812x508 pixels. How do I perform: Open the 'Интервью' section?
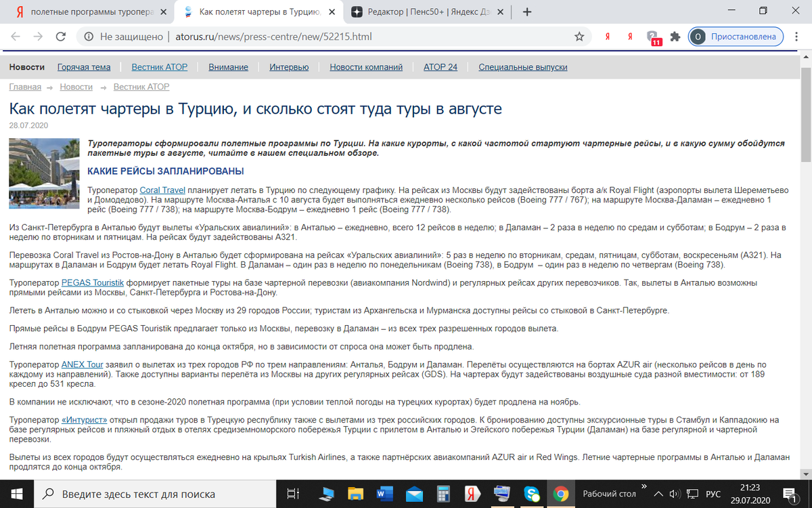(x=289, y=67)
